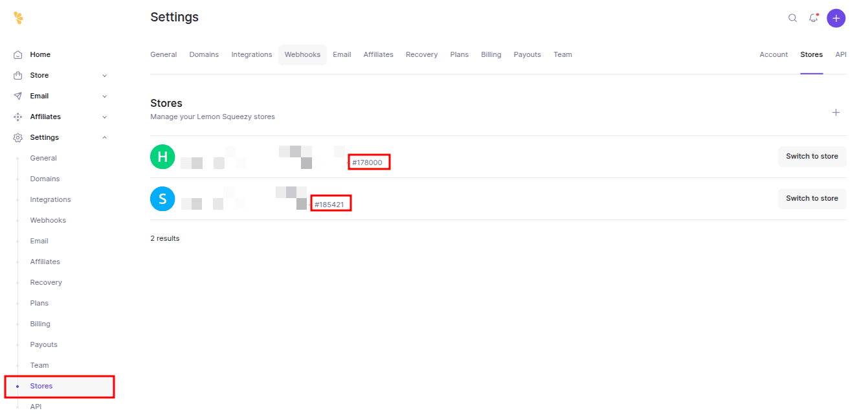The width and height of the screenshot is (868, 415).
Task: Open Store label in sidebar
Action: (x=39, y=76)
